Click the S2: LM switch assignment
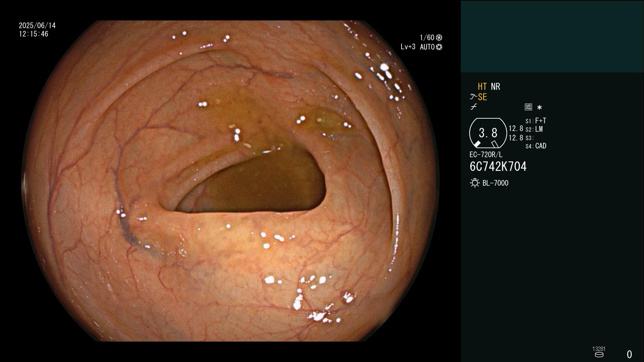This screenshot has width=644, height=362. (x=534, y=129)
